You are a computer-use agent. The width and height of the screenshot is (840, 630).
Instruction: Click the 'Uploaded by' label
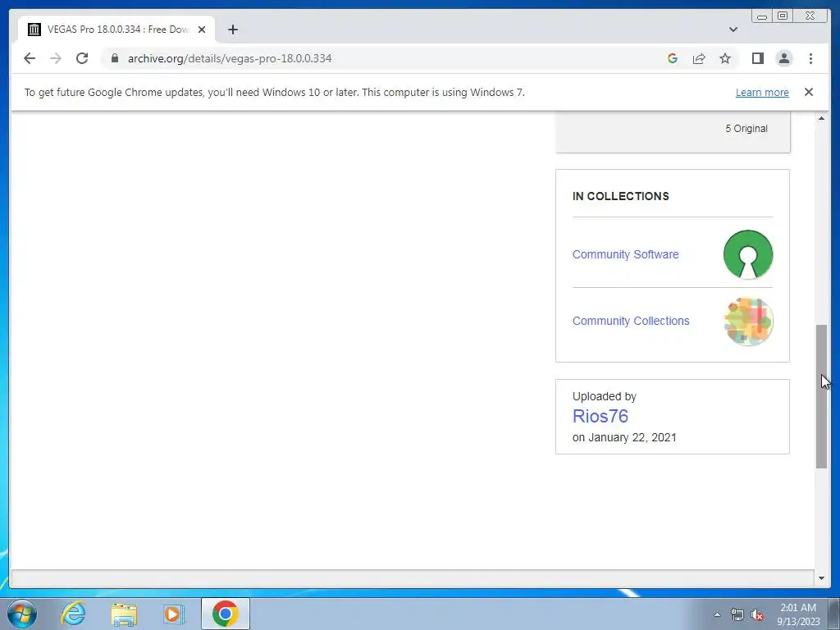(604, 396)
